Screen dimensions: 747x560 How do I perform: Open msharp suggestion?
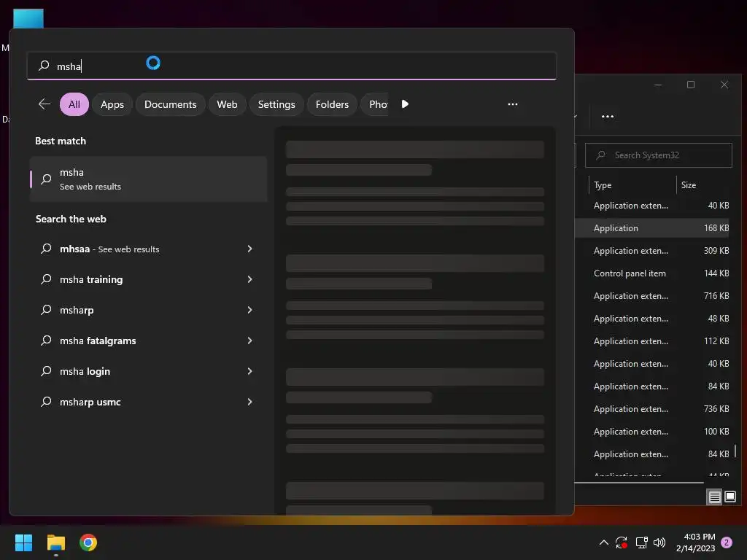[x=148, y=310]
